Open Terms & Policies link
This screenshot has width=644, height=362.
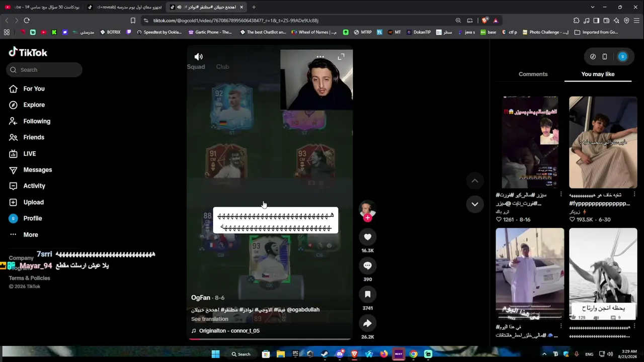(29, 278)
